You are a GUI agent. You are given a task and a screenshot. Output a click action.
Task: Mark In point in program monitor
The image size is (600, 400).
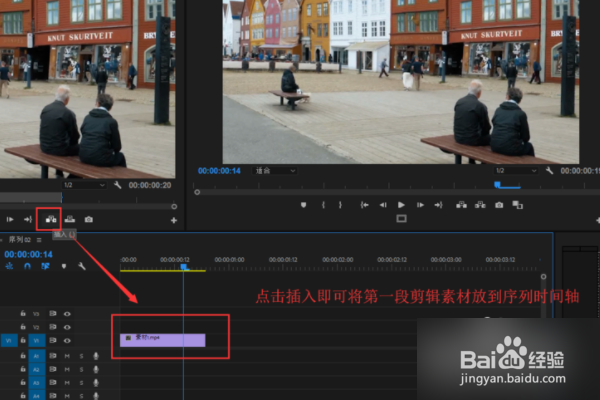tap(323, 205)
